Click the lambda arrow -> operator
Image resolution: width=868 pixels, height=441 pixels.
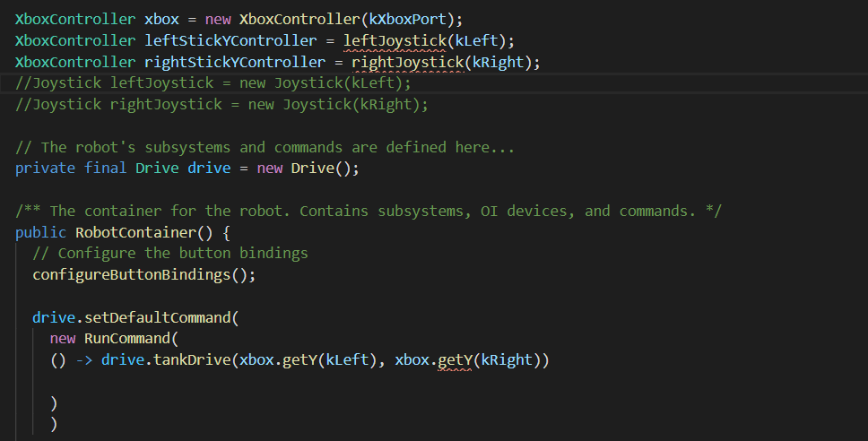click(84, 360)
